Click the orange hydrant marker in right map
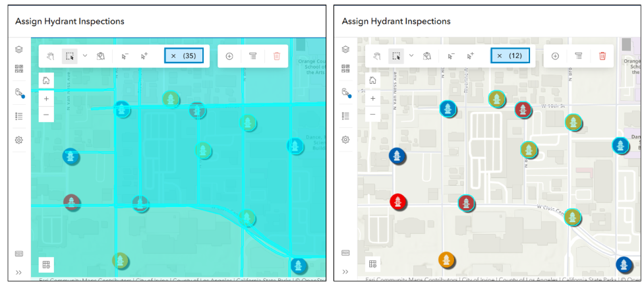 click(x=446, y=260)
